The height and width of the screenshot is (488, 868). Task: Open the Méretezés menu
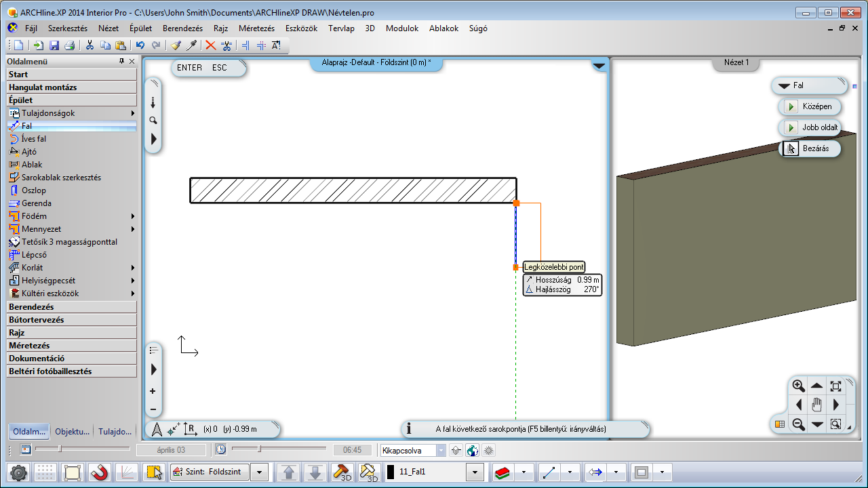[256, 28]
